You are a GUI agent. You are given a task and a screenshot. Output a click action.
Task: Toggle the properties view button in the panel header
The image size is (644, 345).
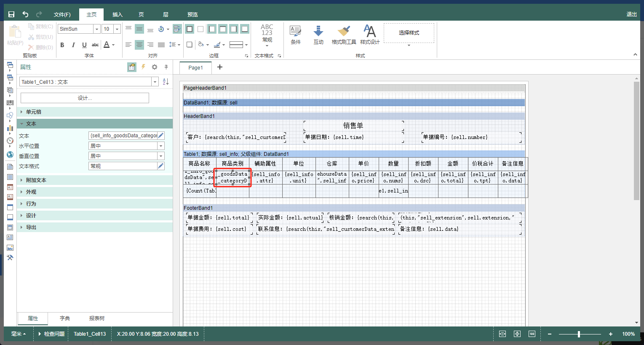[132, 67]
